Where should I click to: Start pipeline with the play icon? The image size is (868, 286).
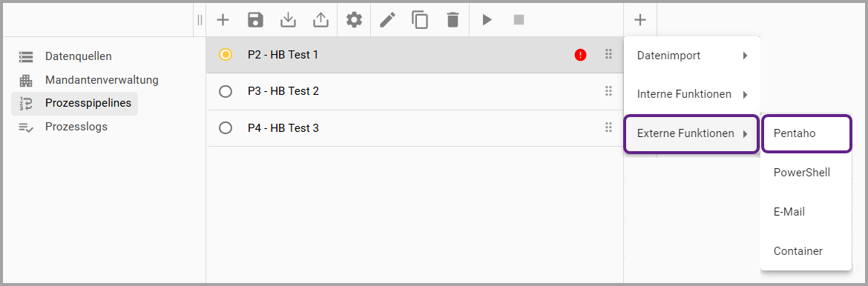point(487,20)
